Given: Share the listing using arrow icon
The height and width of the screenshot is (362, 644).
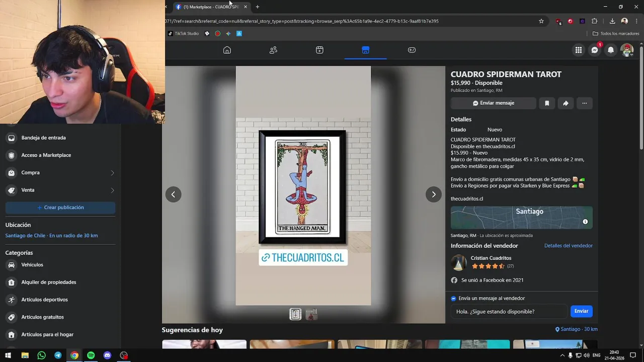Looking at the screenshot, I should coord(566,103).
